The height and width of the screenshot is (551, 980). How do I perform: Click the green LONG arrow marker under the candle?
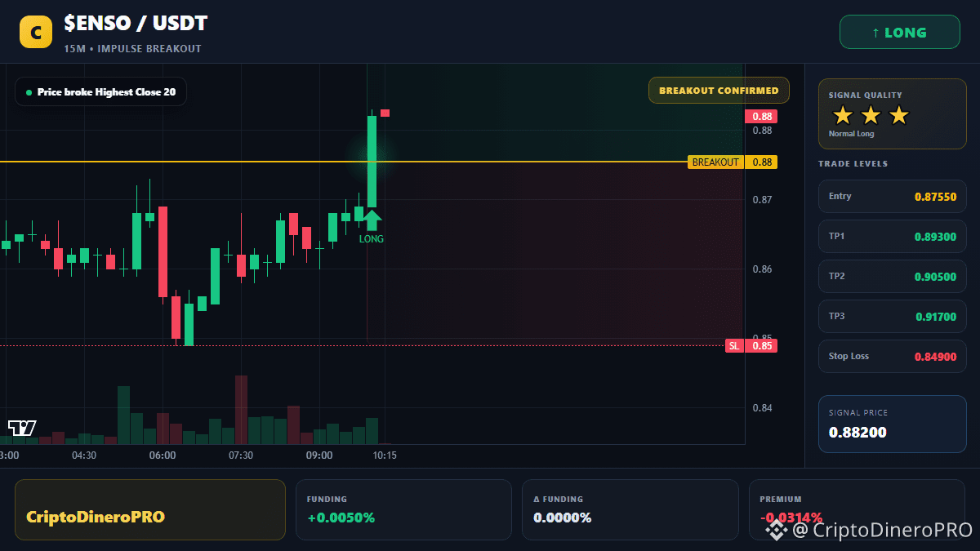pyautogui.click(x=372, y=220)
